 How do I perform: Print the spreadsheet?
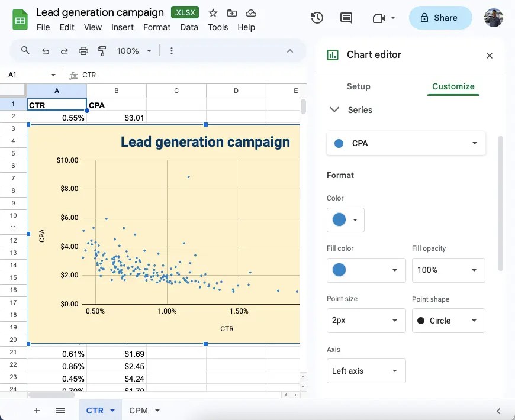coord(83,51)
